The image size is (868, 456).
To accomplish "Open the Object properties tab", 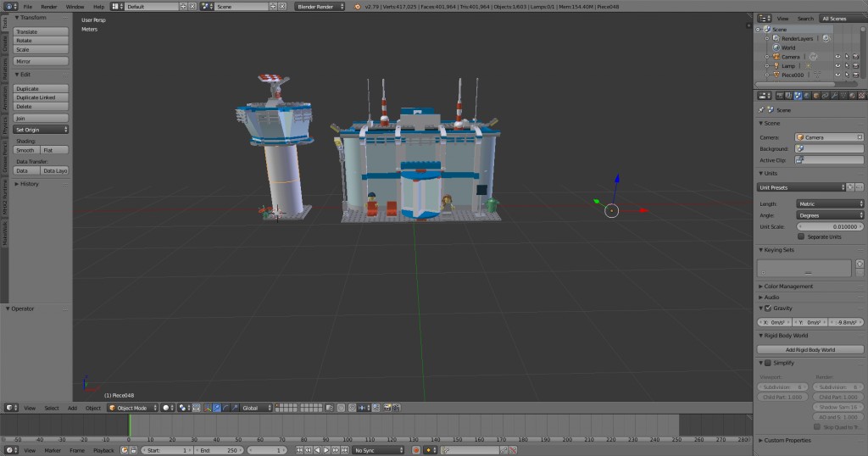I will 816,96.
